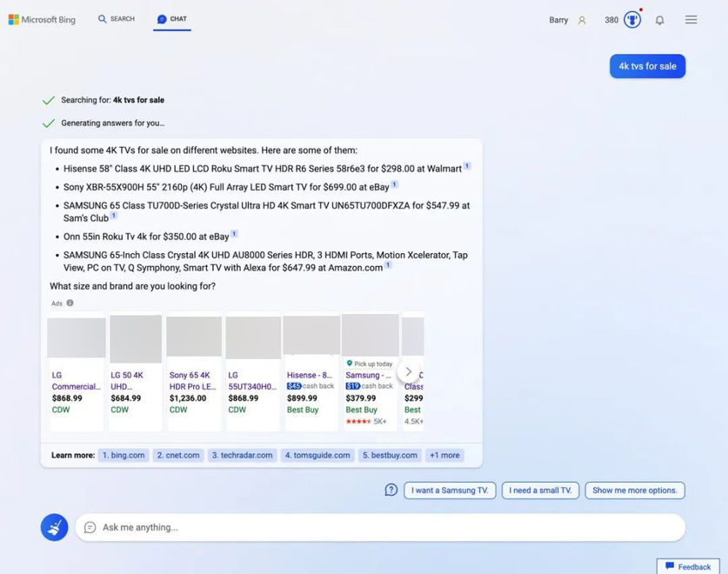Open the hamburger menu

pyautogui.click(x=691, y=19)
